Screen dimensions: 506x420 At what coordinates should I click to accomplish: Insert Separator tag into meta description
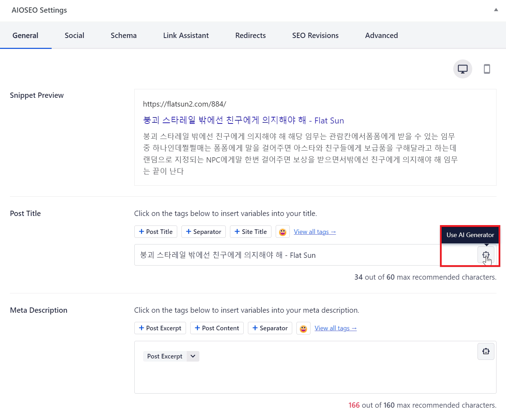[x=270, y=328]
